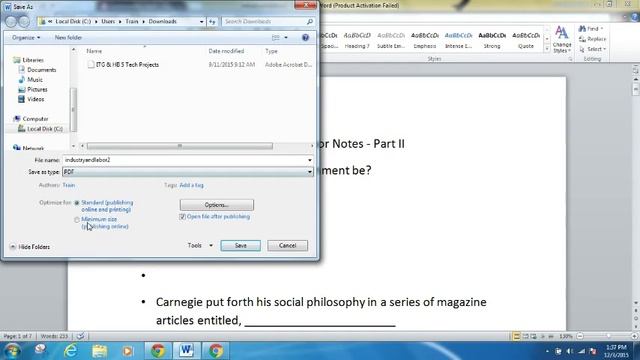Expand the File name dropdown arrow

309,160
